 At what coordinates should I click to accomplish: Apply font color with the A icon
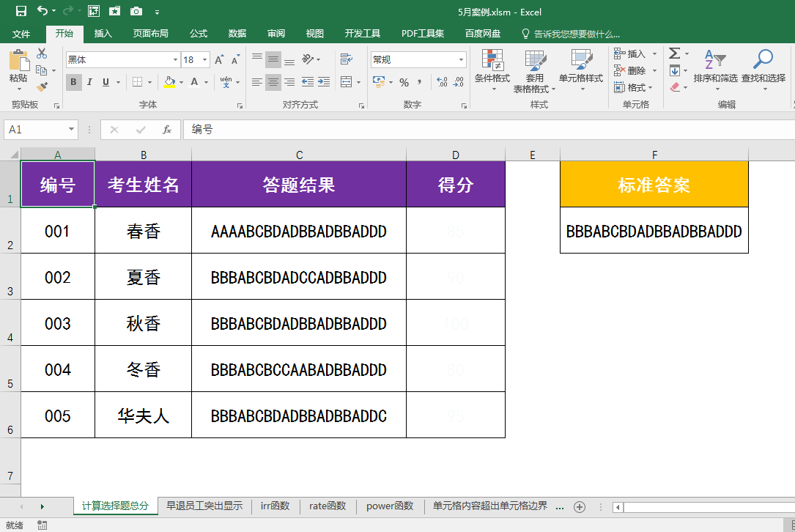[x=194, y=81]
